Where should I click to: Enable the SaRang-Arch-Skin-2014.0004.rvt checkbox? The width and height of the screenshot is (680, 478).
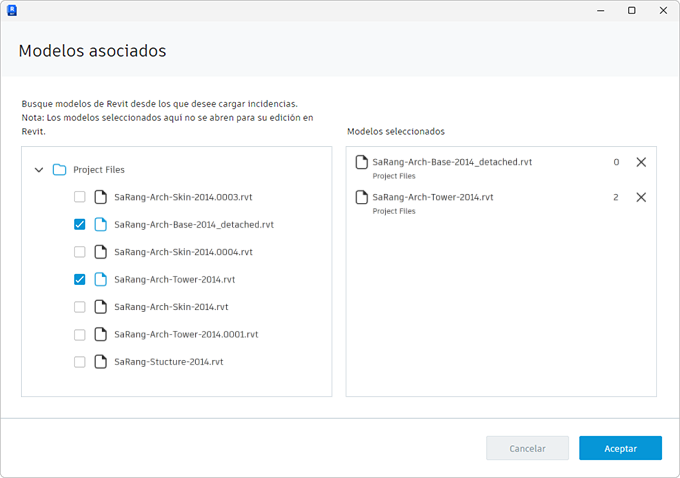click(x=80, y=252)
